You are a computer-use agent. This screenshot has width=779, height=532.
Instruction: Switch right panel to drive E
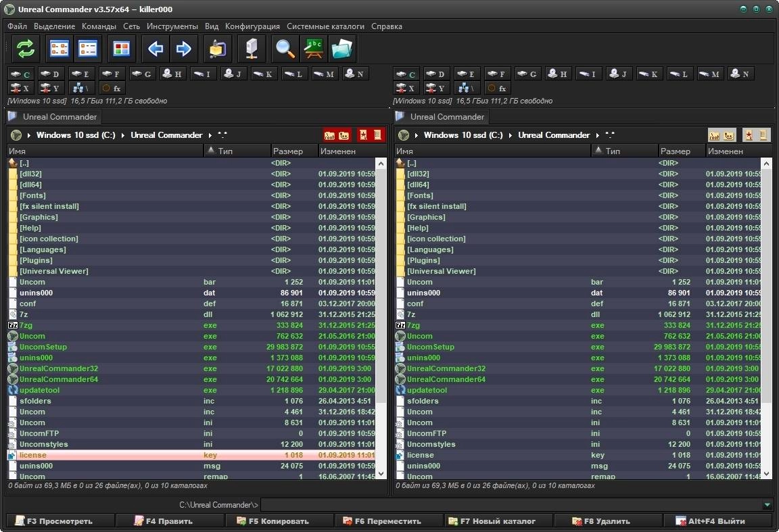(467, 74)
